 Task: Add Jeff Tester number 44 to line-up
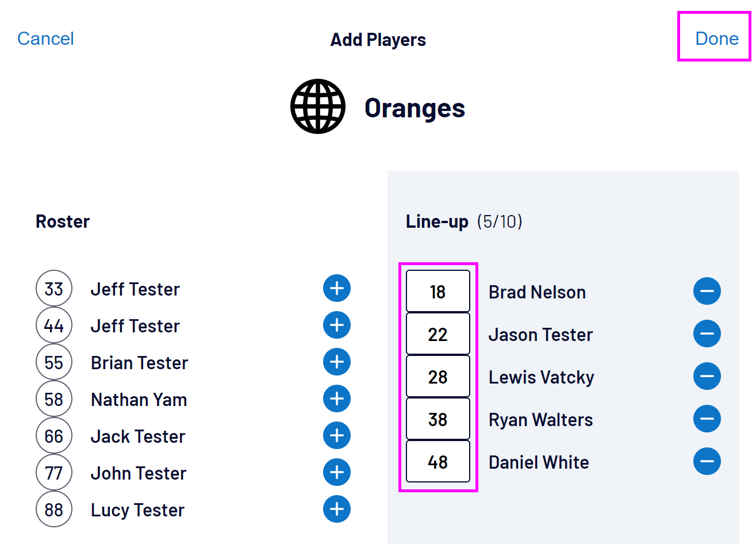click(337, 325)
